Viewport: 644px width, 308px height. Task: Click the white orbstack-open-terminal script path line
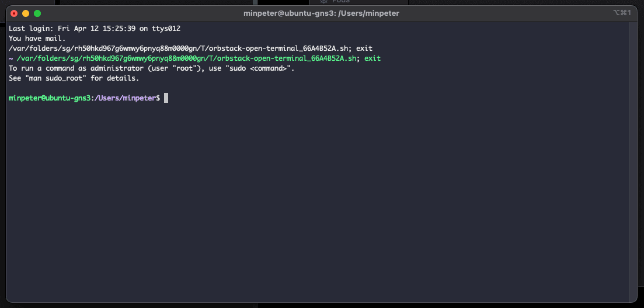190,49
